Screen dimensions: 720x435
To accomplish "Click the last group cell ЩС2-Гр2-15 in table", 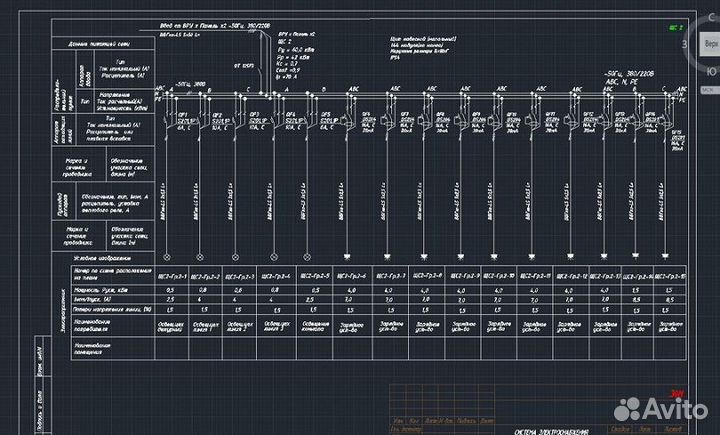I will (670, 275).
